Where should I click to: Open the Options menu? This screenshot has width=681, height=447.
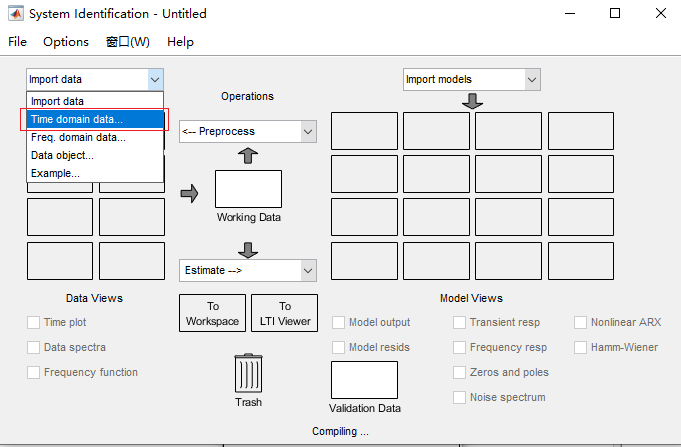tap(66, 42)
